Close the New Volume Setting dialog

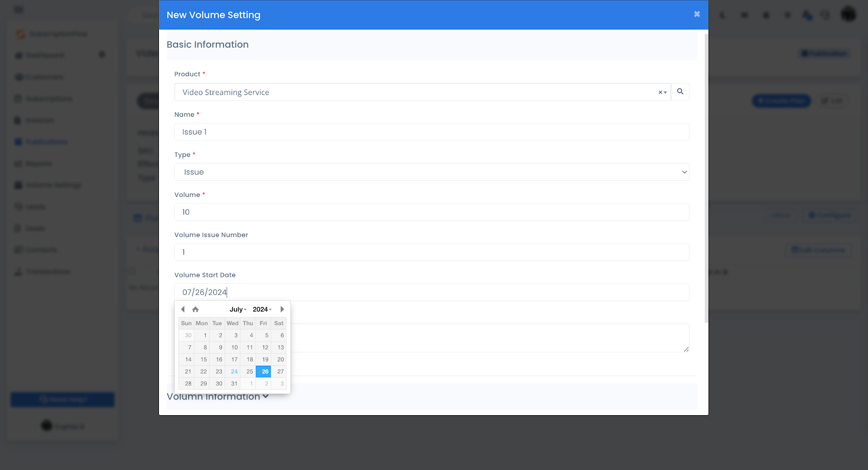[x=697, y=14]
